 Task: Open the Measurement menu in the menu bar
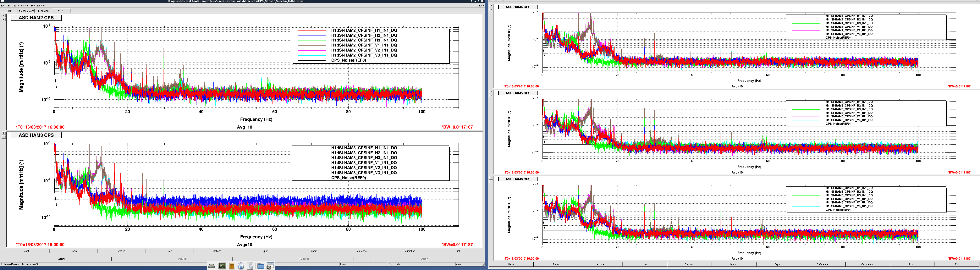click(21, 6)
